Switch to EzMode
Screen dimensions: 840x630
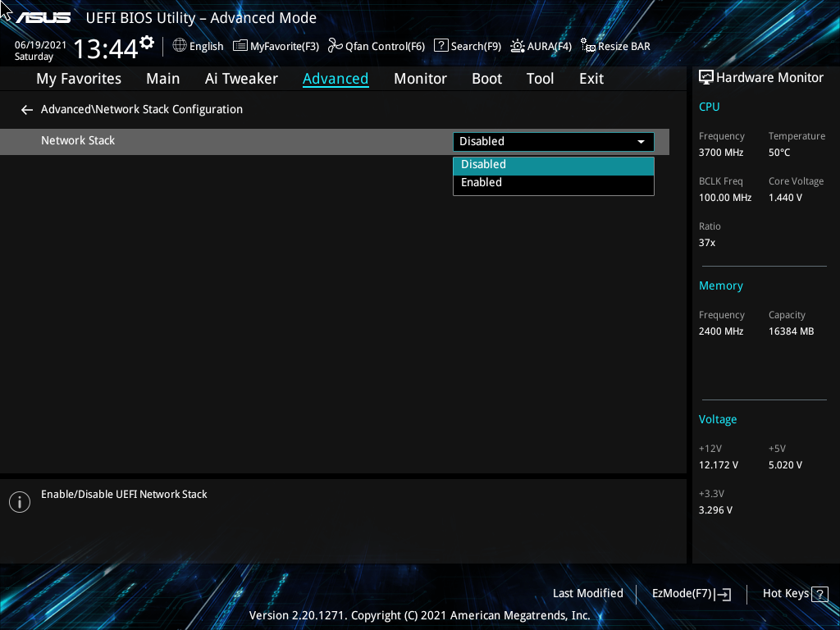(690, 593)
